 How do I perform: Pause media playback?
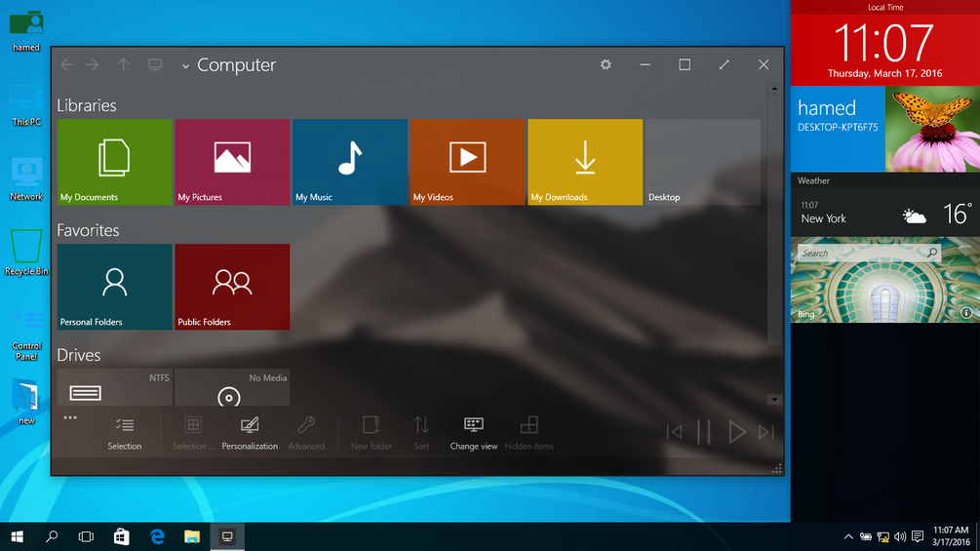tap(704, 432)
